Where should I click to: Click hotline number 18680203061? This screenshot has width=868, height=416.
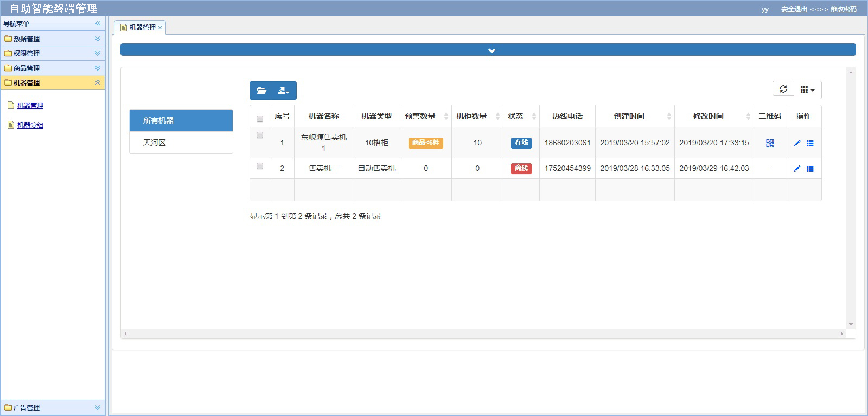click(567, 143)
